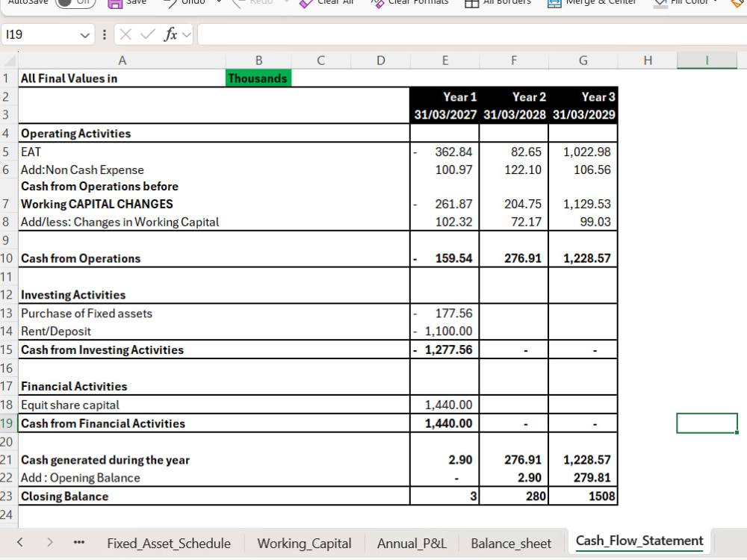Click the Purchase of Fixed assets label
The width and height of the screenshot is (747, 560).
click(x=86, y=314)
